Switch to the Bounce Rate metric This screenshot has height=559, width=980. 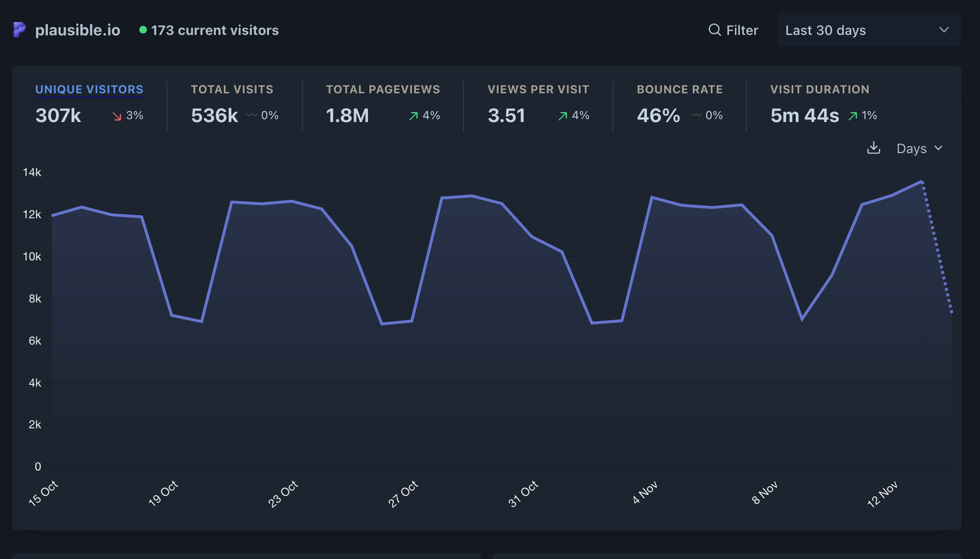(x=679, y=89)
